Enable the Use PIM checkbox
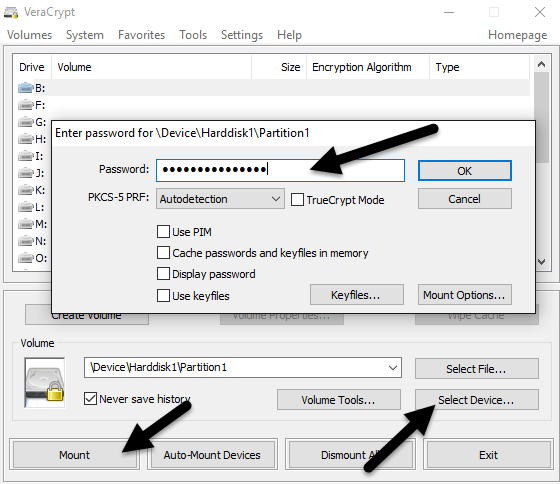Viewport: 560px width, 484px height. tap(163, 231)
